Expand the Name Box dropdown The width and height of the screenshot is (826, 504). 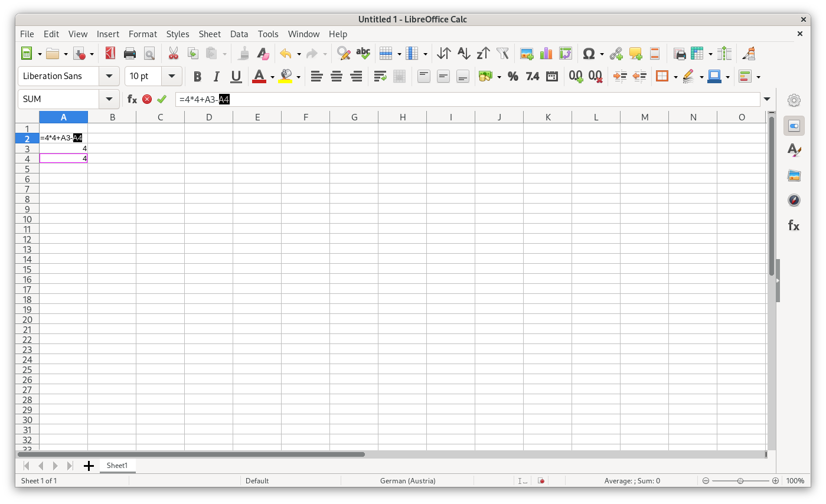[x=109, y=99]
